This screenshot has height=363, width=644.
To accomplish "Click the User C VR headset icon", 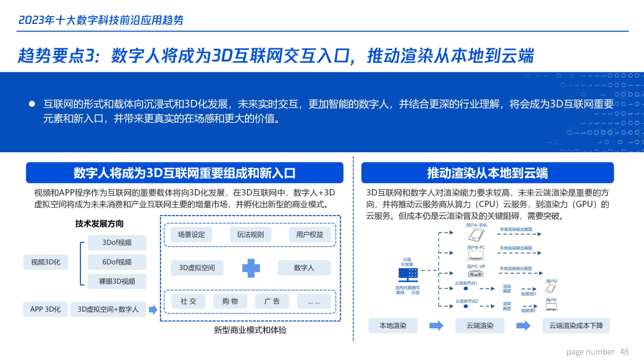I will [x=475, y=273].
